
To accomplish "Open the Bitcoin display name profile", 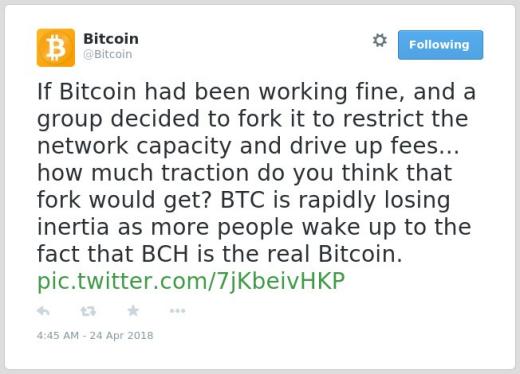I will pos(111,39).
